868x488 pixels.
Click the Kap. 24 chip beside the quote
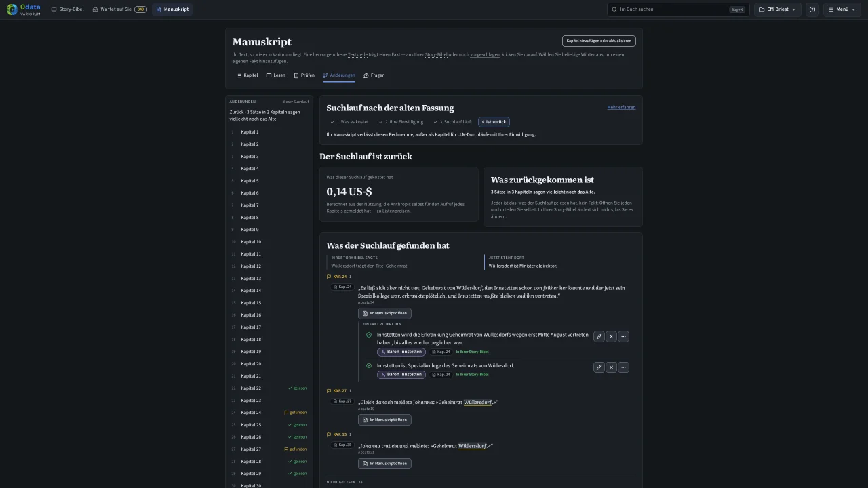click(342, 287)
